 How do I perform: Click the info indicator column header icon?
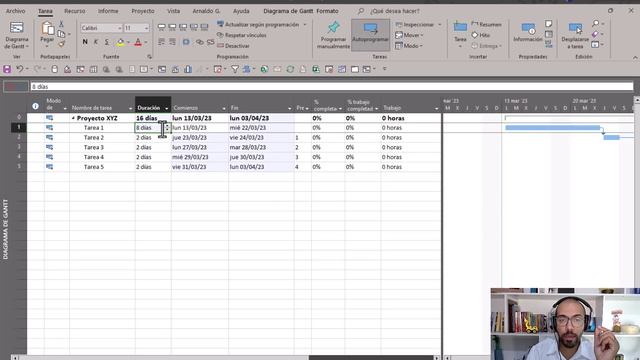coord(36,106)
